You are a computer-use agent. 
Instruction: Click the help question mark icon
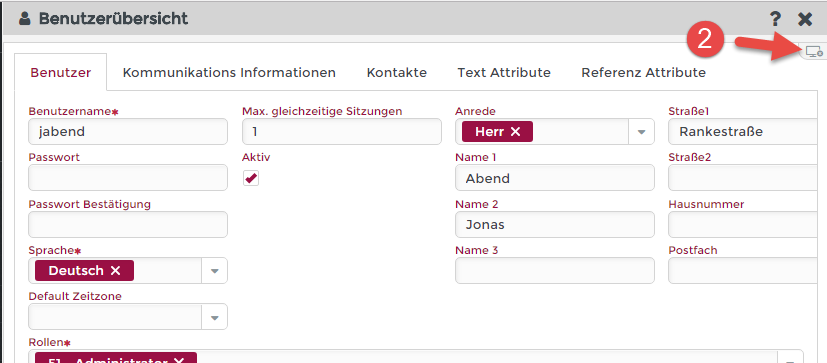click(775, 20)
